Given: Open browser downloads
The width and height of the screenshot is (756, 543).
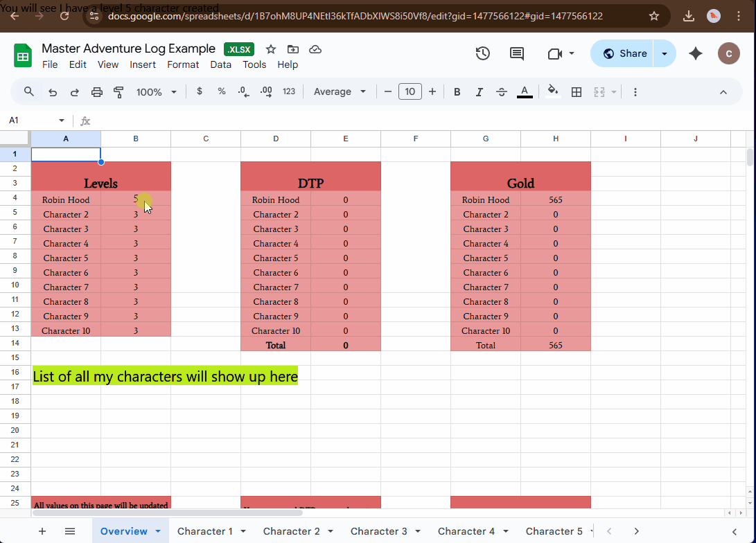Looking at the screenshot, I should tap(689, 16).
